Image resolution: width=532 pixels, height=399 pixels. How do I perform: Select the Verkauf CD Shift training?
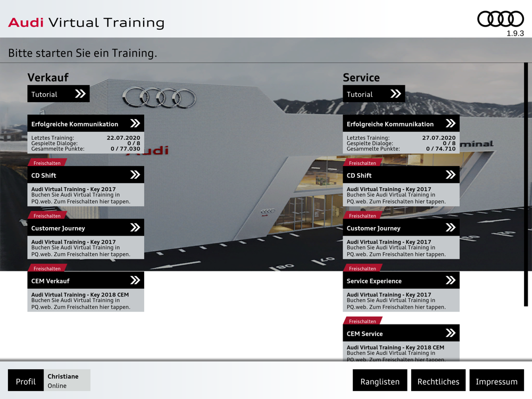coord(86,174)
